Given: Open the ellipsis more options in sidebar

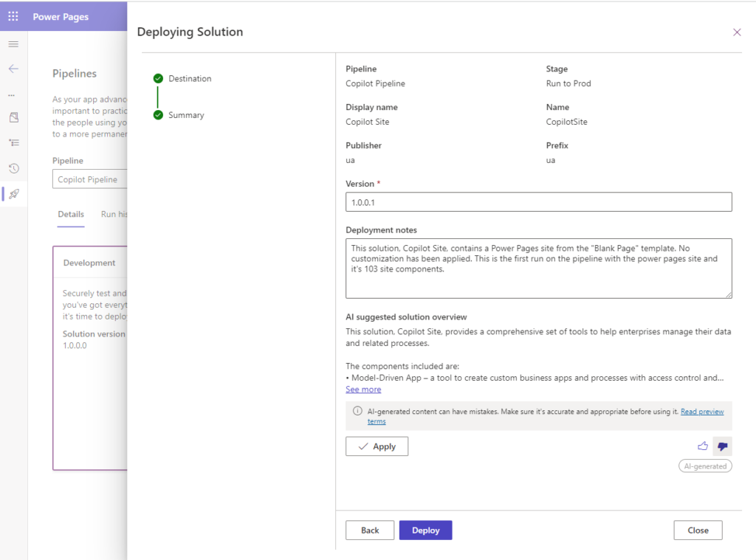Looking at the screenshot, I should [x=12, y=95].
